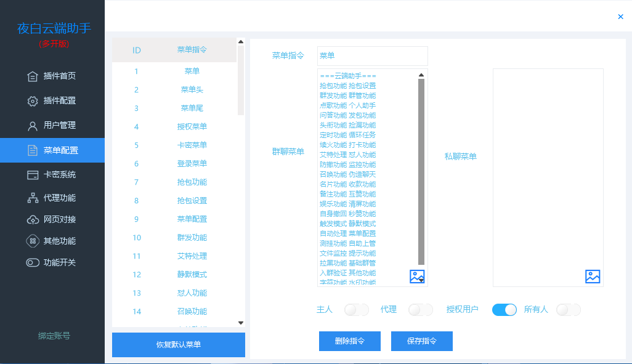The width and height of the screenshot is (632, 364).
Task: Click the image icon under 群聊菜单 box
Action: coord(418,277)
